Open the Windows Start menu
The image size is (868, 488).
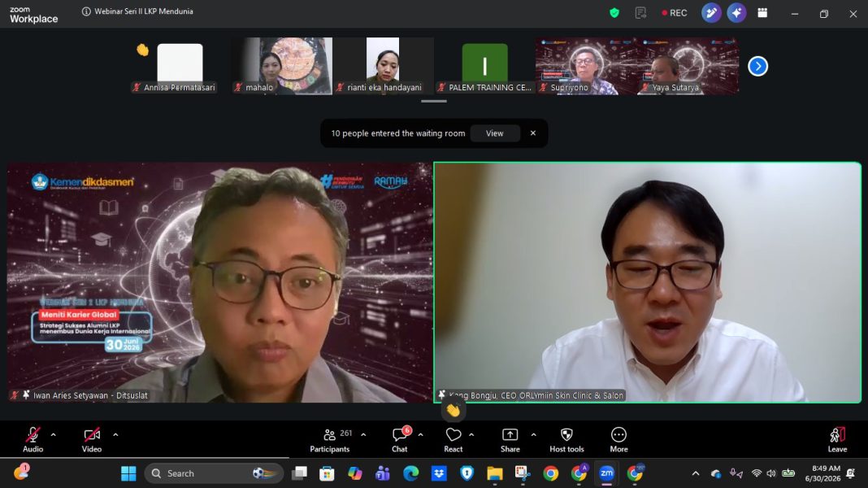click(x=128, y=473)
